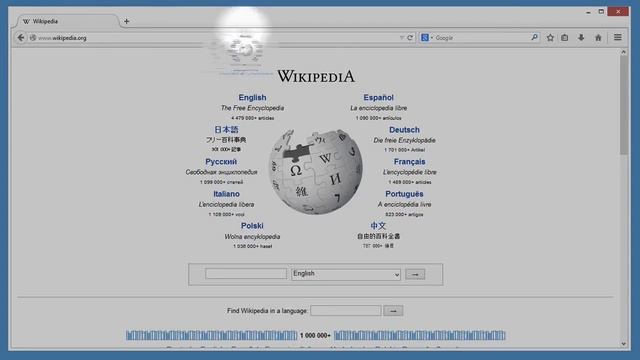Image resolution: width=640 pixels, height=360 pixels.
Task: Maximize the browser window
Action: click(x=601, y=12)
